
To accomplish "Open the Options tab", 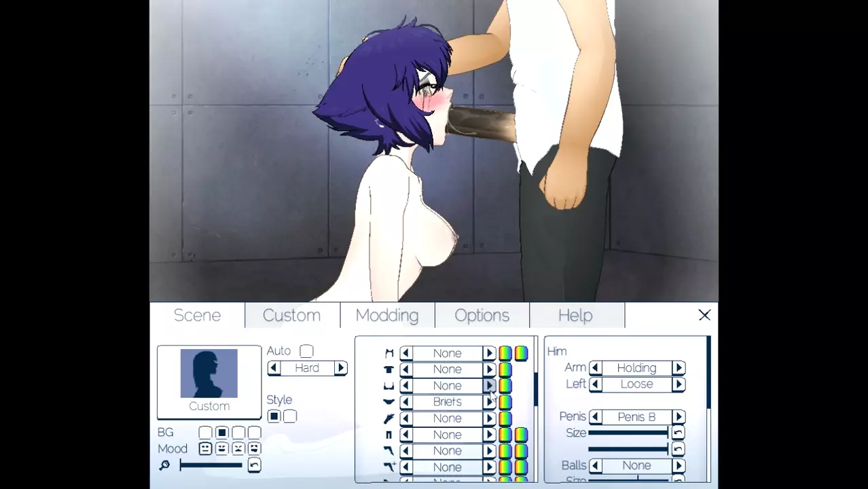I will pyautogui.click(x=482, y=315).
